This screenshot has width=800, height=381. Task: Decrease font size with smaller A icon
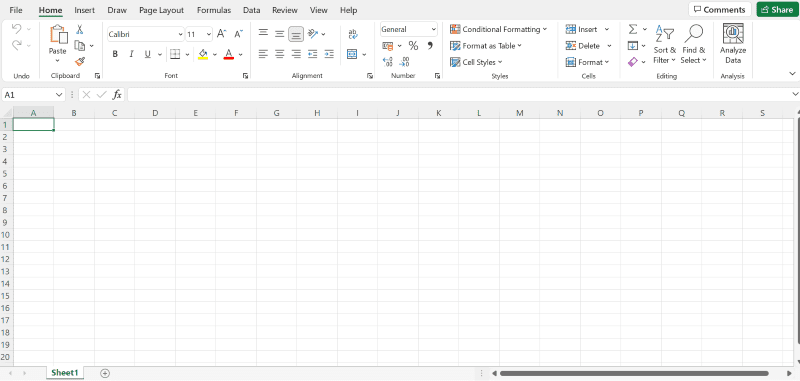(238, 34)
